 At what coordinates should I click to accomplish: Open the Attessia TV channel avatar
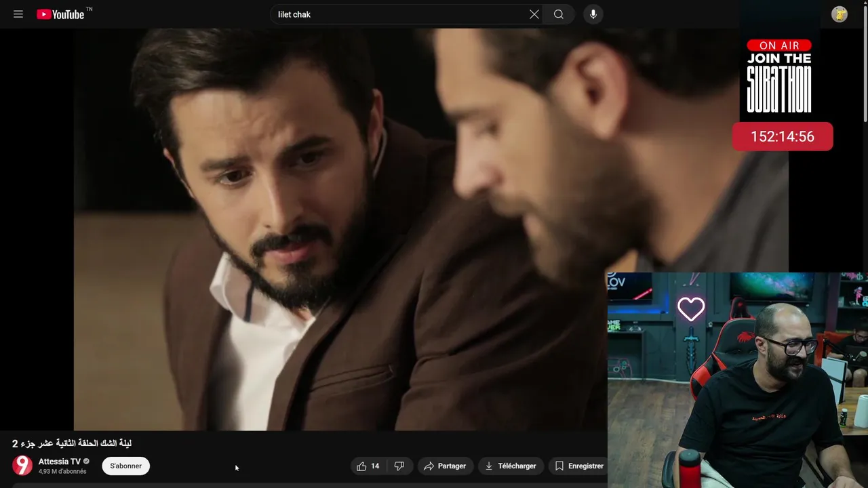coord(22,466)
